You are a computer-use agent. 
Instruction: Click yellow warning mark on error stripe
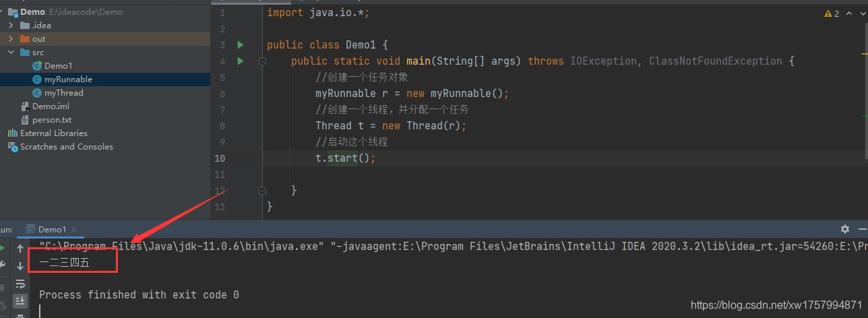[865, 55]
